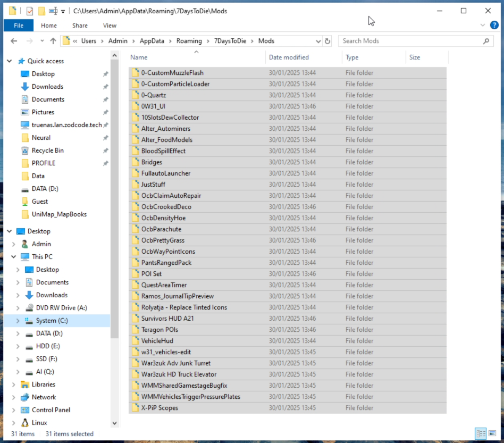Expand the System (C:) drive node

[18, 321]
